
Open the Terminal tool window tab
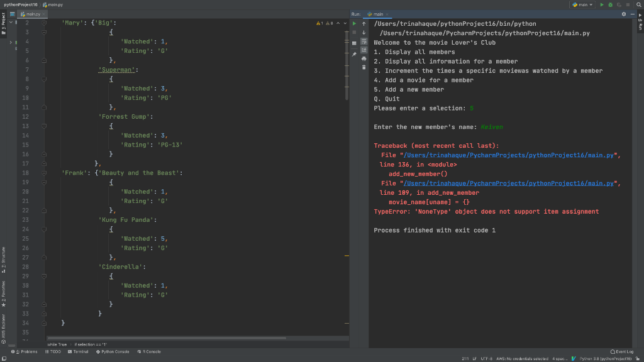pos(77,352)
